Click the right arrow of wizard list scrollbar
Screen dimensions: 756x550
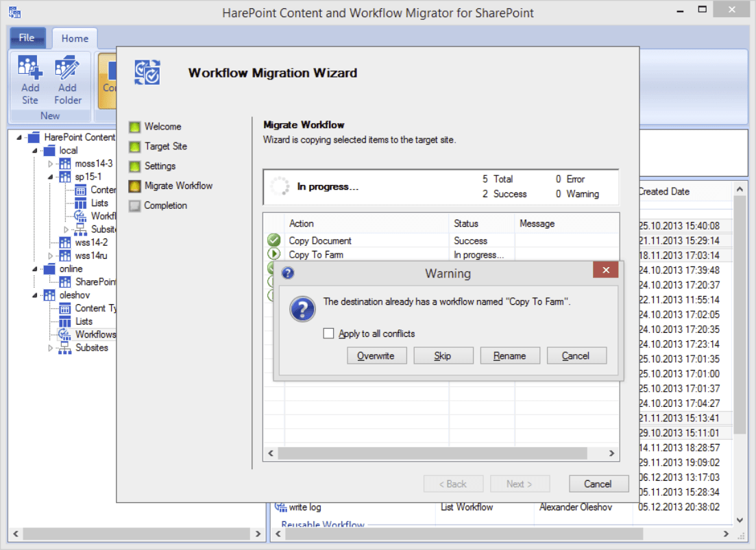611,453
